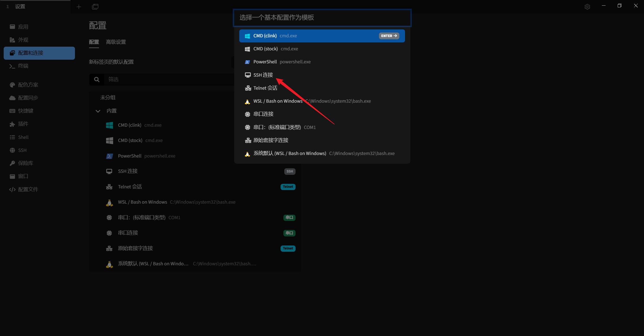Choose Telnet 会话 in the template selector

tap(322, 88)
